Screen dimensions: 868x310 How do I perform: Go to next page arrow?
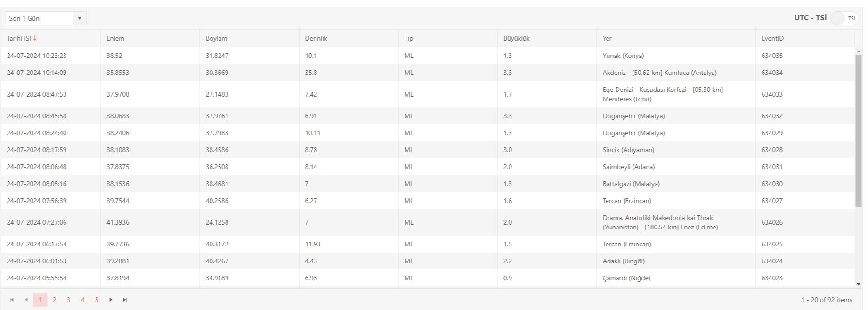click(111, 300)
